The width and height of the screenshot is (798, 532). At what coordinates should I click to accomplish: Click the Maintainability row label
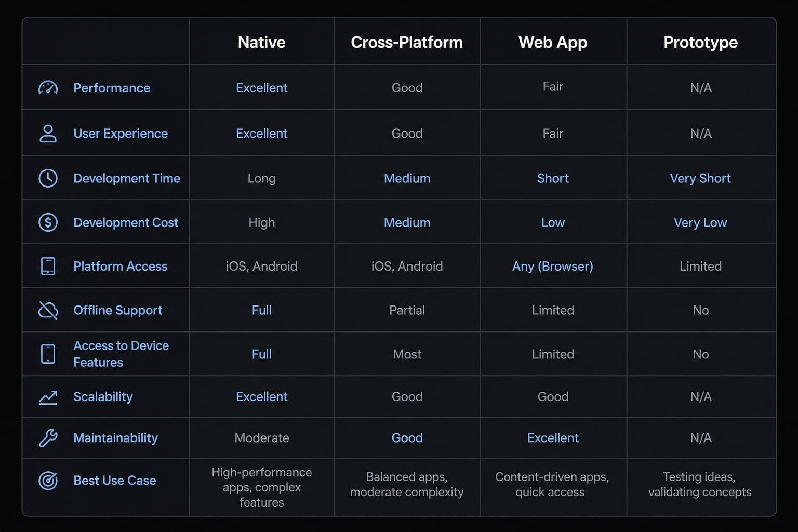(115, 438)
